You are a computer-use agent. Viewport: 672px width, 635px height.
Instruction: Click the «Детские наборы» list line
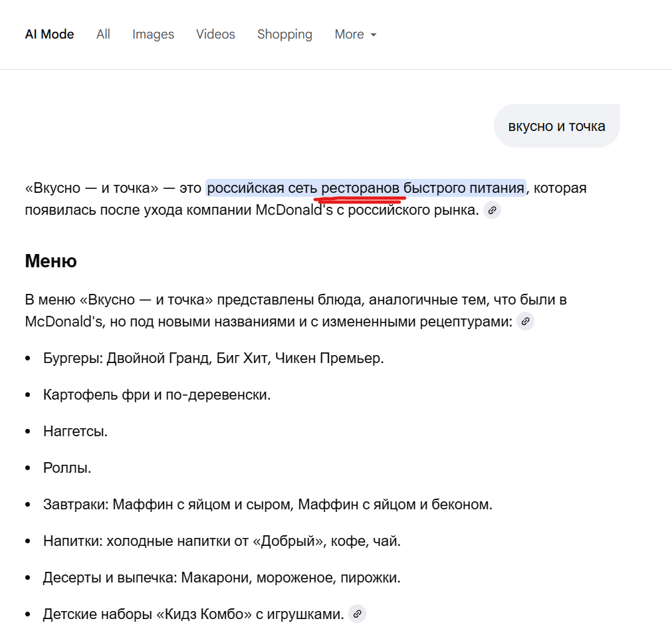(193, 614)
